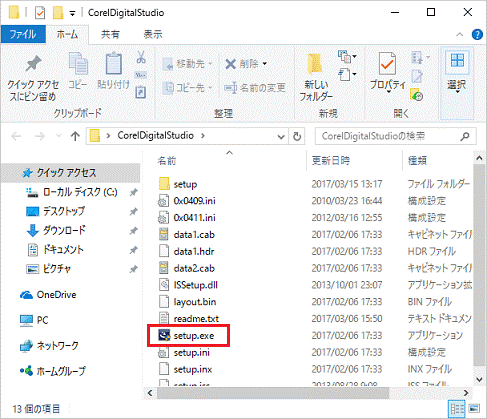The height and width of the screenshot is (419, 487).
Task: Switch to large icons view
Action: [x=475, y=409]
